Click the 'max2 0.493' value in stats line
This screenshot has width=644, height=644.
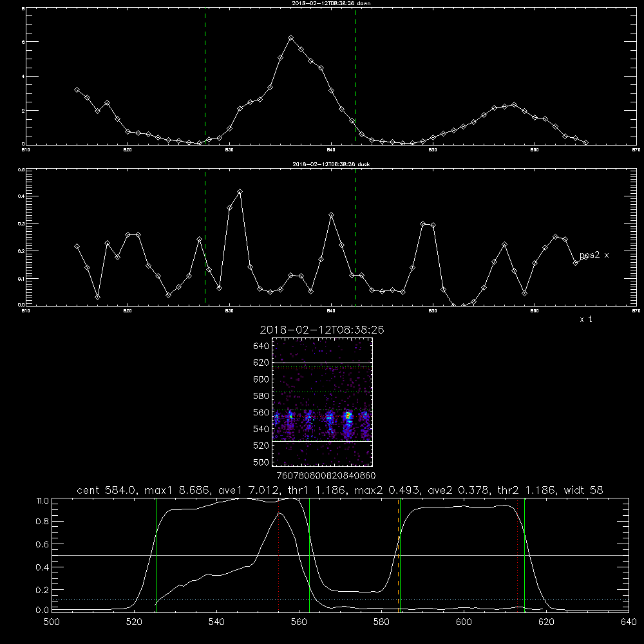(387, 490)
